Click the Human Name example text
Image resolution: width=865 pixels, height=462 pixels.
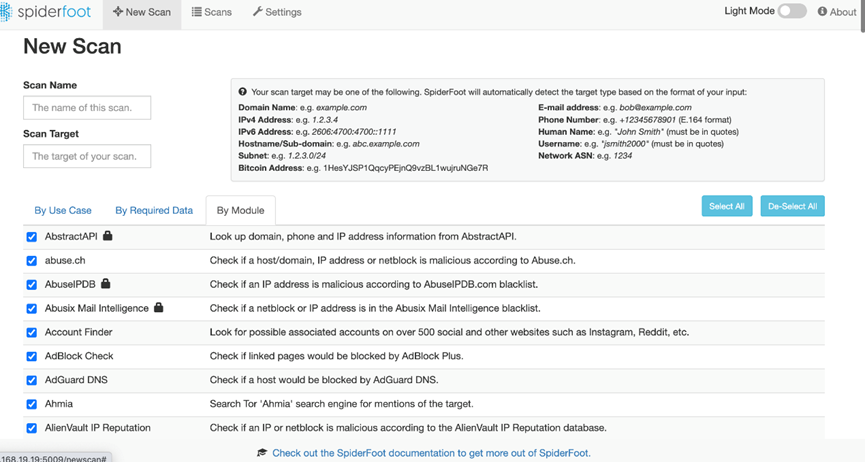pyautogui.click(x=638, y=132)
